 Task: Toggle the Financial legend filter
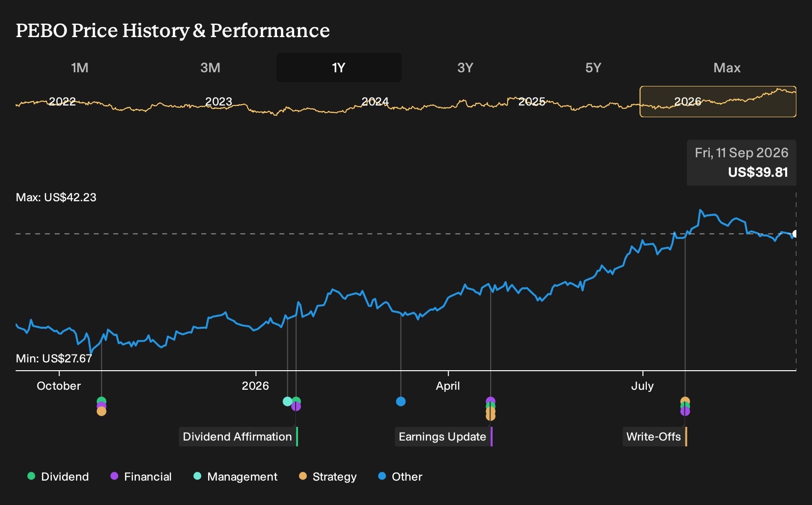[141, 477]
